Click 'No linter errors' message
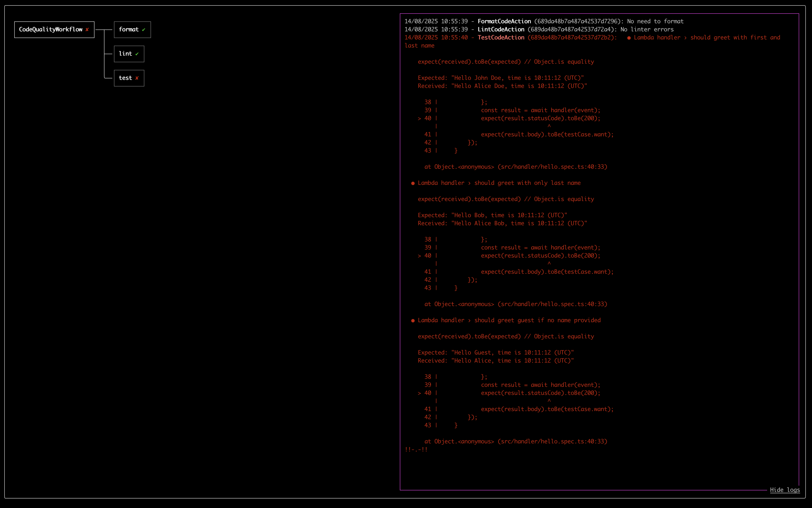The height and width of the screenshot is (508, 812). click(x=647, y=29)
